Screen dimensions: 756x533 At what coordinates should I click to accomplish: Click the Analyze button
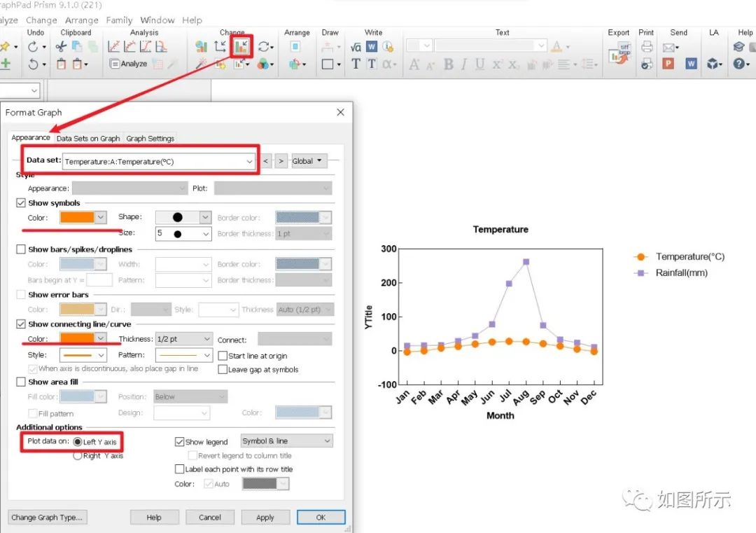[128, 64]
